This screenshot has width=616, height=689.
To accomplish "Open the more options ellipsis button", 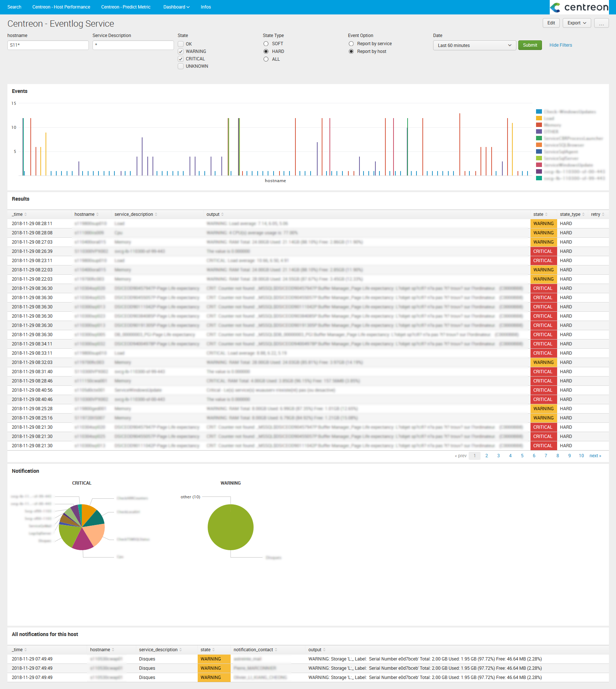I will (601, 23).
